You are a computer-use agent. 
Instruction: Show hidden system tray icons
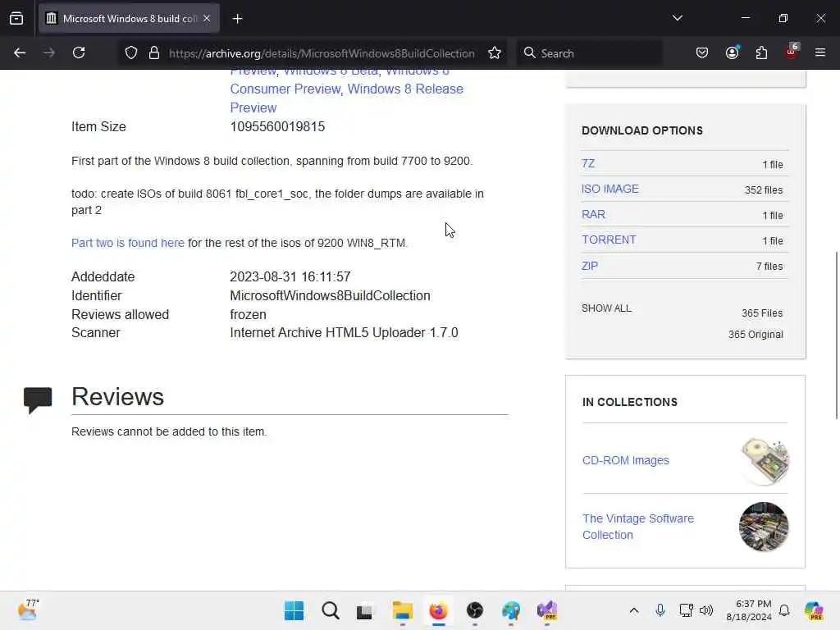(634, 610)
